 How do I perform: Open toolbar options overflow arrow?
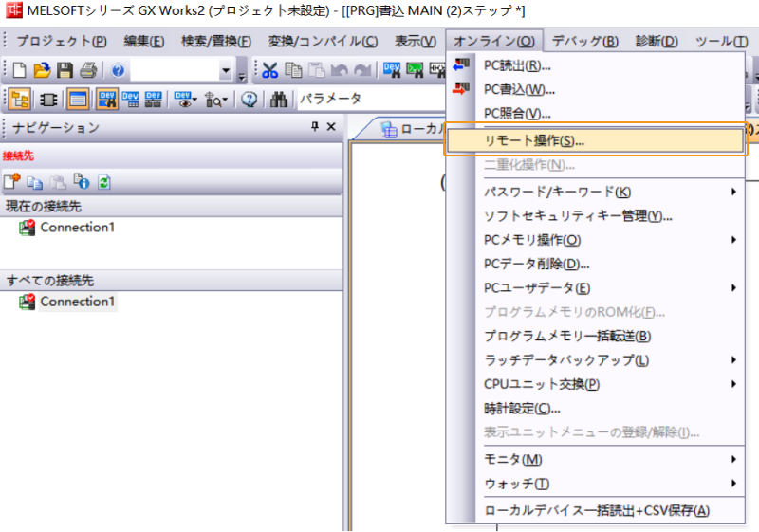(x=242, y=77)
